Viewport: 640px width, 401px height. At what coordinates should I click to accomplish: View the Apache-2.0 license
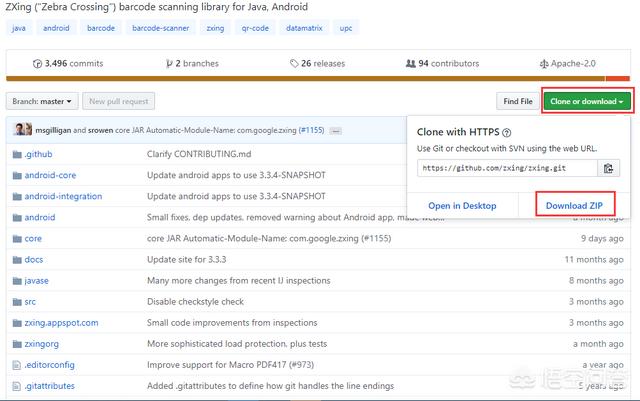567,63
